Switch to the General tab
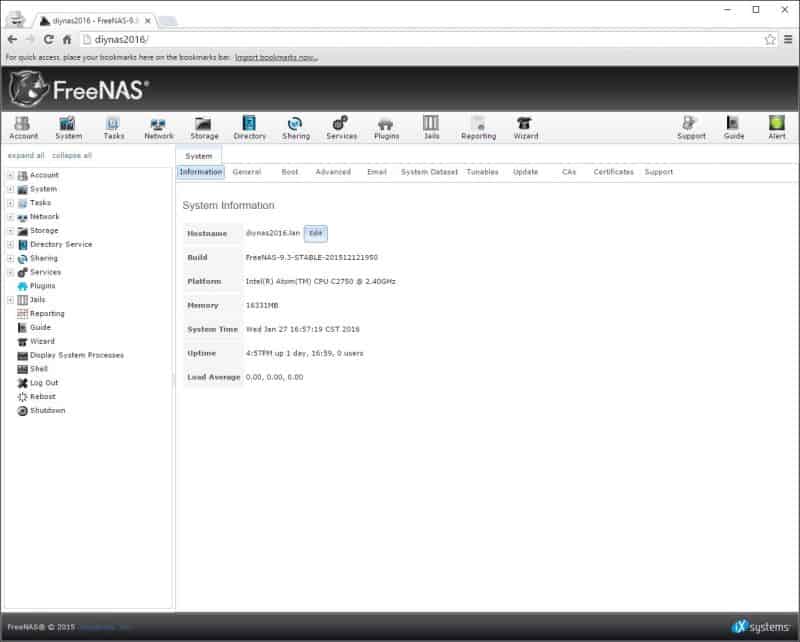The width and height of the screenshot is (800, 642). 246,172
